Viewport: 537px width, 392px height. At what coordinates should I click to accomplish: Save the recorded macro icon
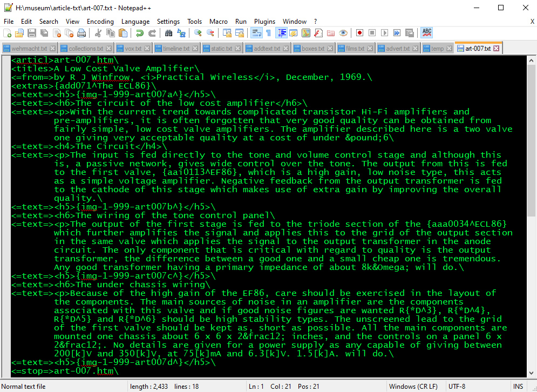tap(409, 33)
